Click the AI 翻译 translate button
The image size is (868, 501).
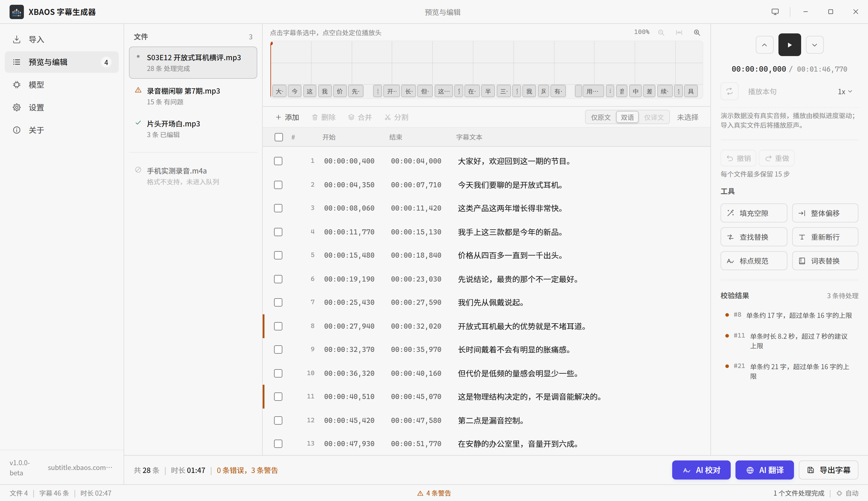[x=764, y=470]
